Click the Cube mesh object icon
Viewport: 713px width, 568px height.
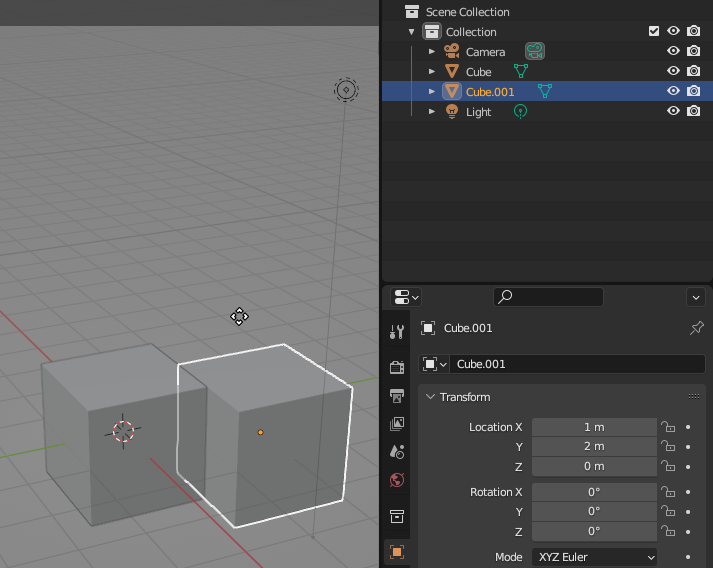coord(452,71)
